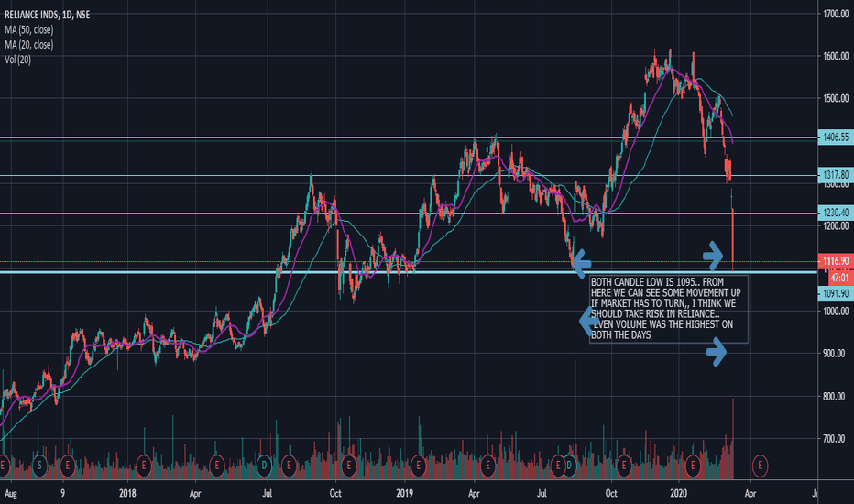The height and width of the screenshot is (504, 854).
Task: Click the D dividend marker overlapping an E marker
Action: coord(569,466)
